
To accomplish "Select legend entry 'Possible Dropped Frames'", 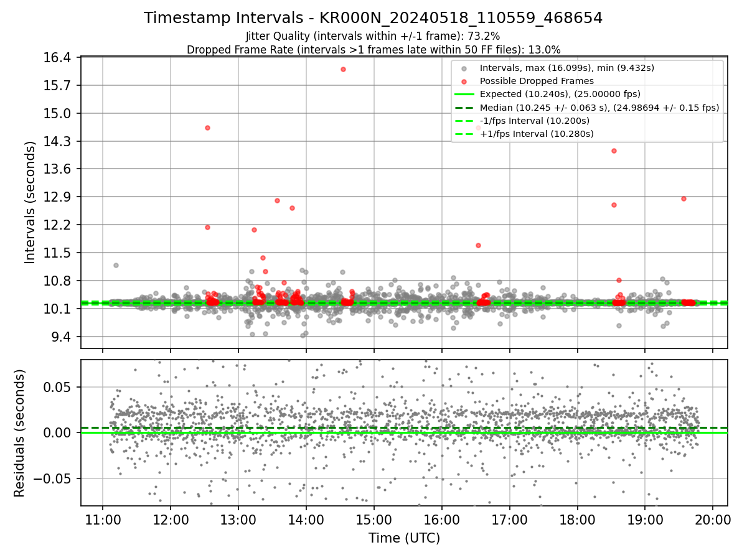I will tap(537, 81).
